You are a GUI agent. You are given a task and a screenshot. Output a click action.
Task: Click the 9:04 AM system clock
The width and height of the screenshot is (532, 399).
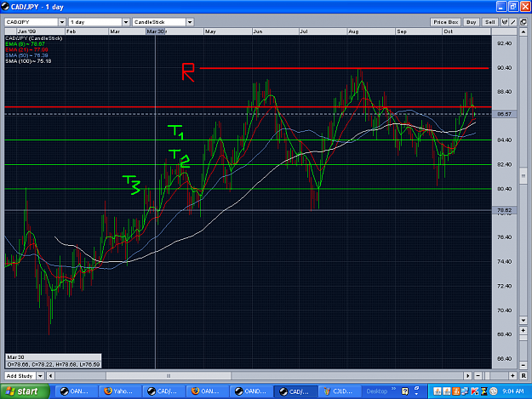coord(513,391)
